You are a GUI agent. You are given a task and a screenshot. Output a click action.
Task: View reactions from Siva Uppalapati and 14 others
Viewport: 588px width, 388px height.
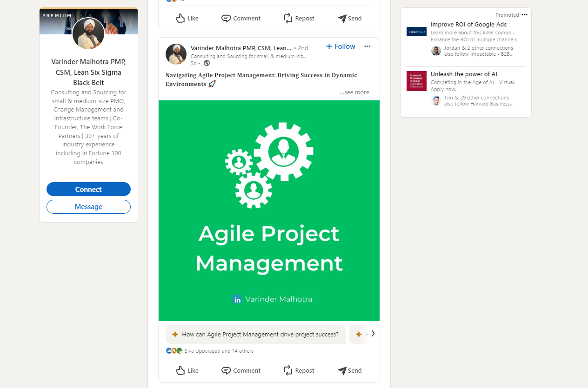[219, 351]
